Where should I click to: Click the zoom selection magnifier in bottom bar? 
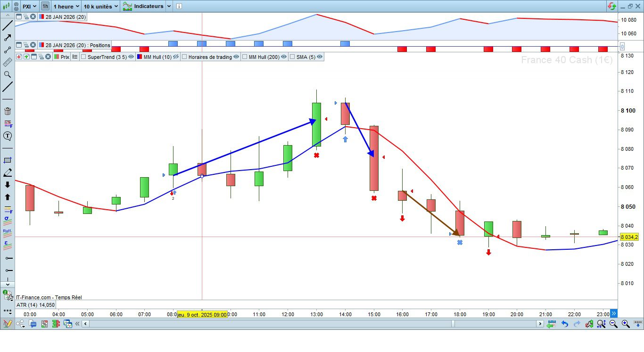click(x=601, y=324)
